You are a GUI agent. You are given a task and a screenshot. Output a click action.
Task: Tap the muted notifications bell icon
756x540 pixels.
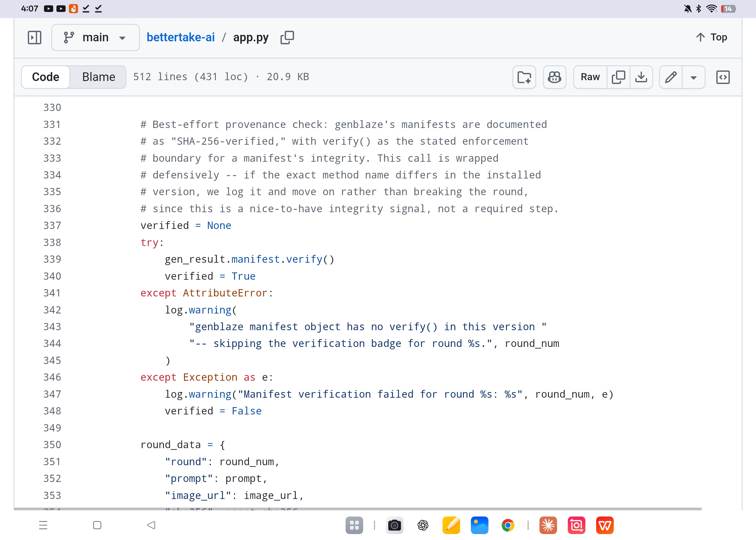pos(687,9)
